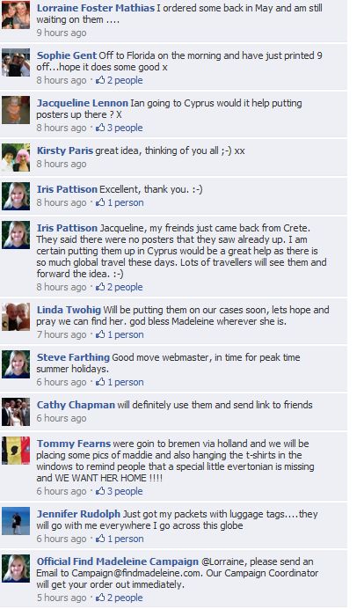Click the thumbs-up icon under Linda Twohig's comment
The width and height of the screenshot is (364, 609).
pyautogui.click(x=100, y=334)
